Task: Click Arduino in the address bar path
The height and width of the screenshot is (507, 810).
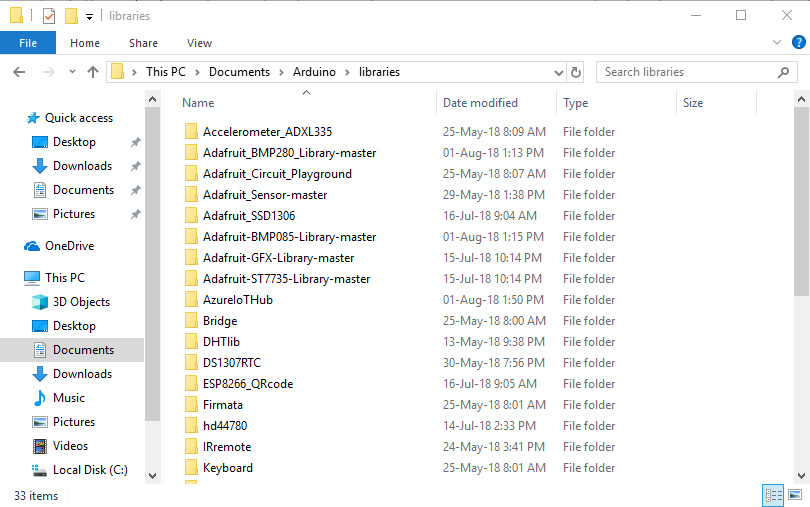Action: [x=314, y=72]
